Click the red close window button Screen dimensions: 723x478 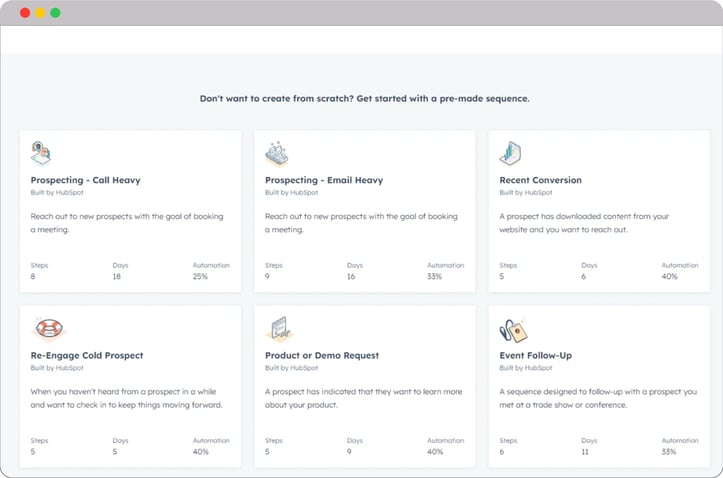25,13
